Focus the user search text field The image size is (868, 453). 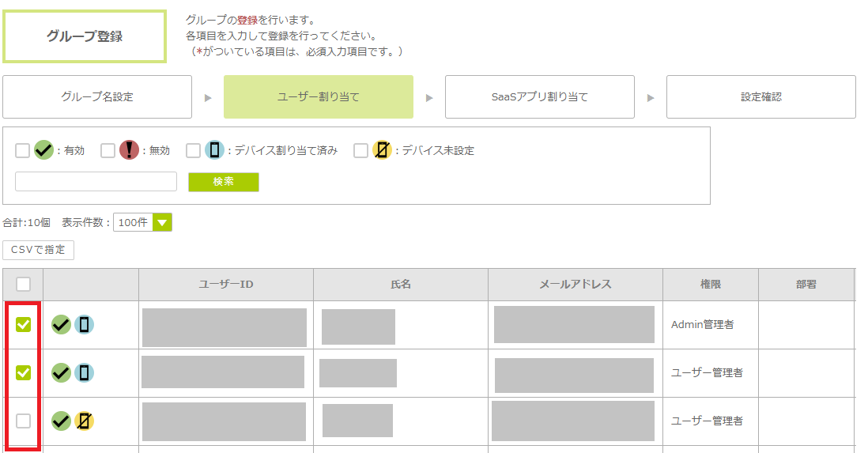pos(96,182)
